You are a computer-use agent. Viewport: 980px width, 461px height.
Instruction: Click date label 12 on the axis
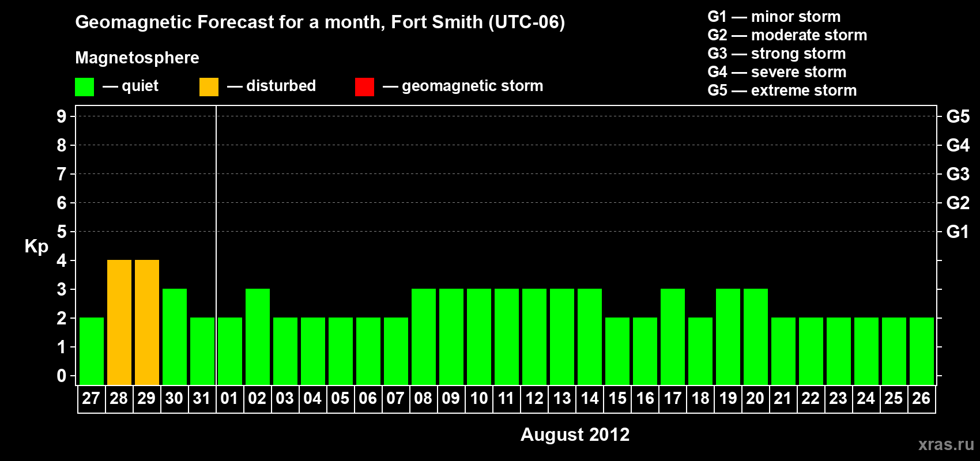[x=534, y=398]
